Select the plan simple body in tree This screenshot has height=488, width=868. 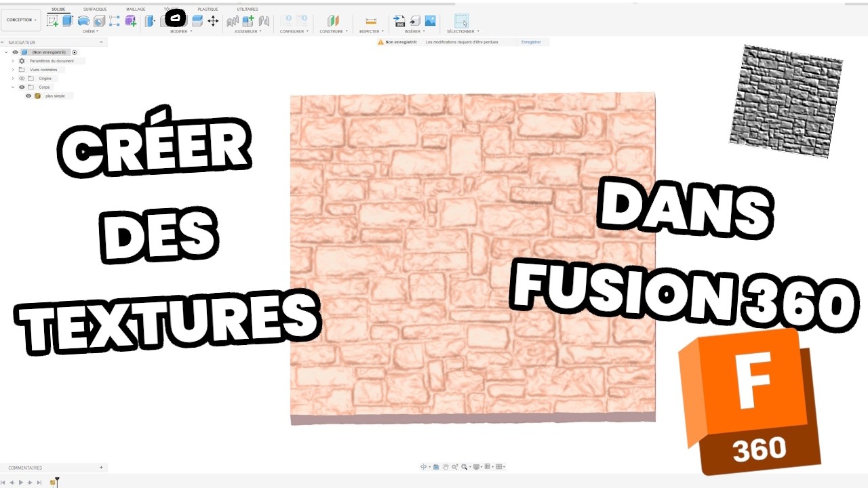click(55, 96)
